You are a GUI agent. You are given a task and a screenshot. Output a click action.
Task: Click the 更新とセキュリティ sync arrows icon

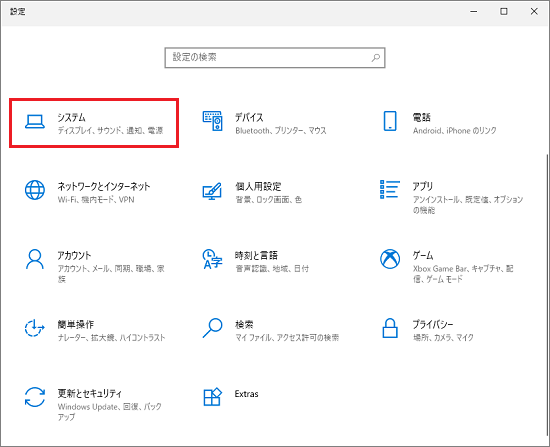pos(35,397)
